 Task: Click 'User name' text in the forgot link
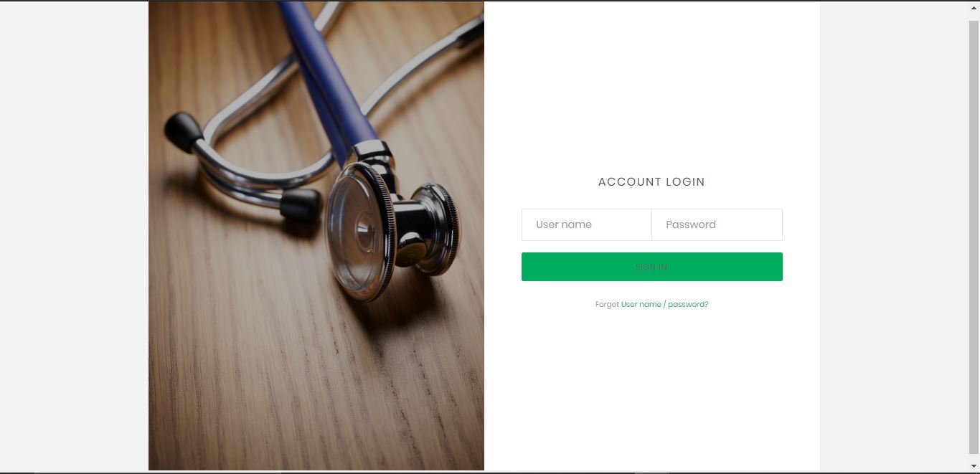pyautogui.click(x=641, y=304)
